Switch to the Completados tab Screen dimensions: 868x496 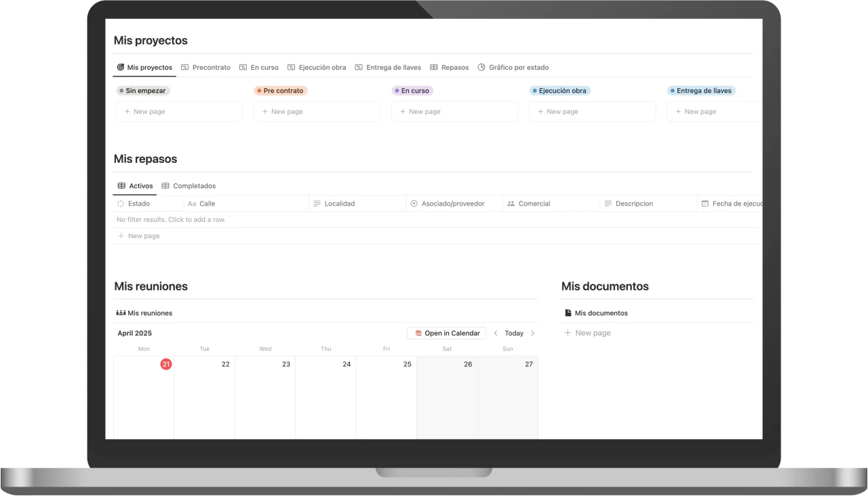click(x=189, y=186)
